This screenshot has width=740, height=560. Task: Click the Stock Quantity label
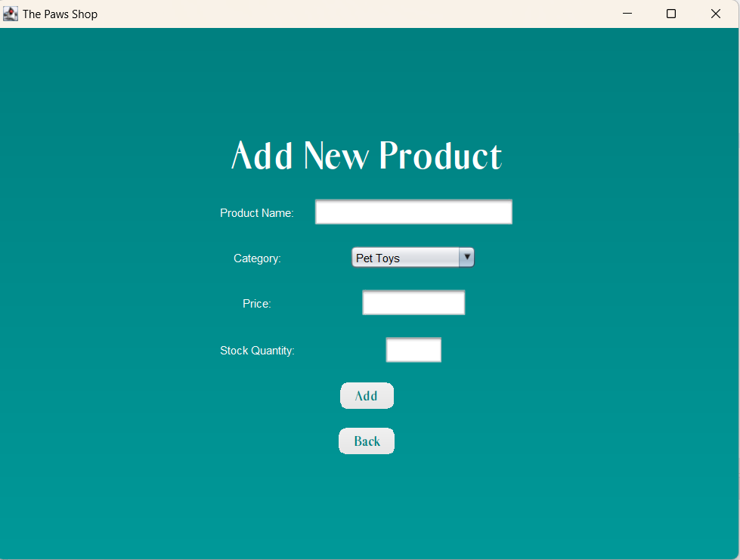[256, 351]
